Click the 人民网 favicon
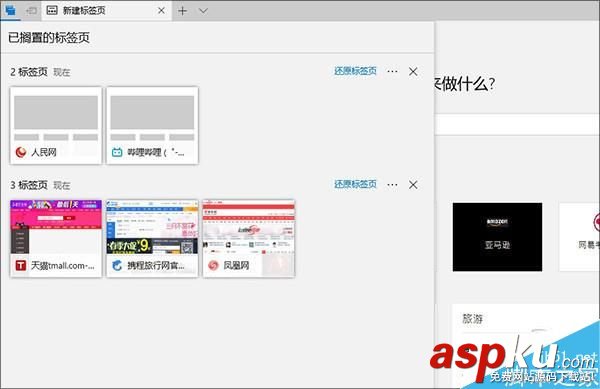Image resolution: width=600 pixels, height=389 pixels. coord(21,152)
